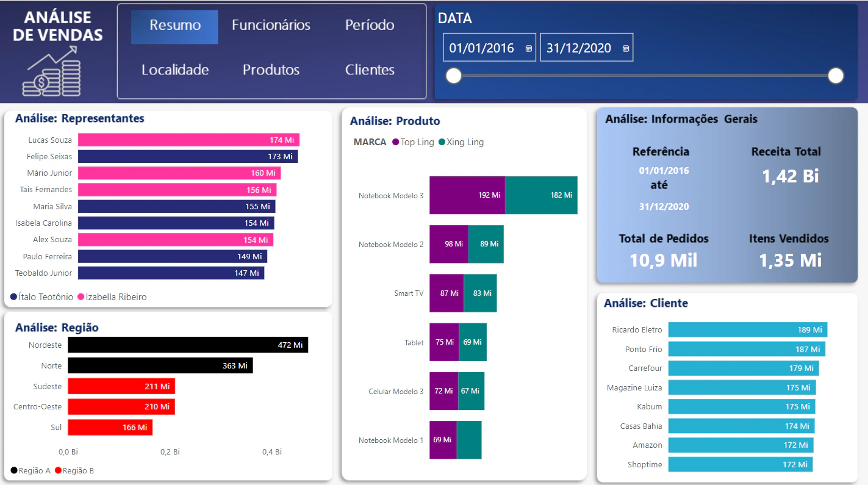Click the Sul region bar with 166 Mi

(x=110, y=428)
